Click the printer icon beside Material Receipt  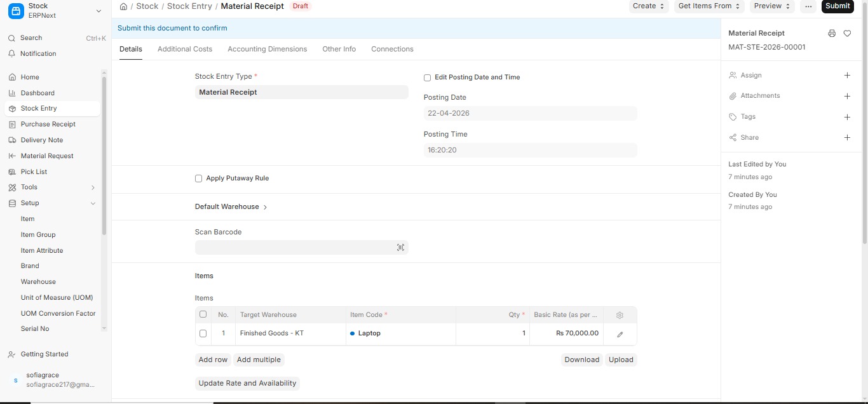(x=832, y=33)
